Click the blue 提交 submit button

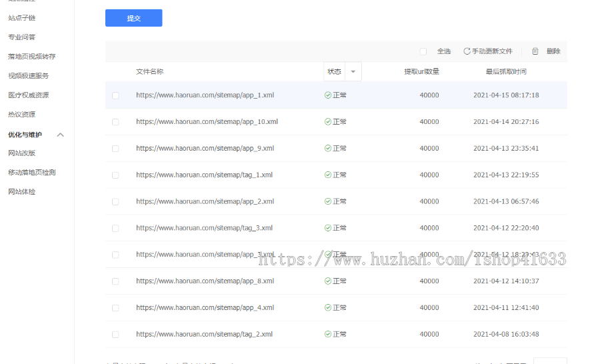133,18
